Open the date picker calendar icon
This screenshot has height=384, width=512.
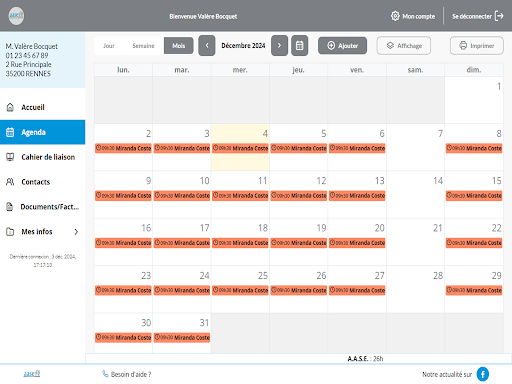[299, 46]
